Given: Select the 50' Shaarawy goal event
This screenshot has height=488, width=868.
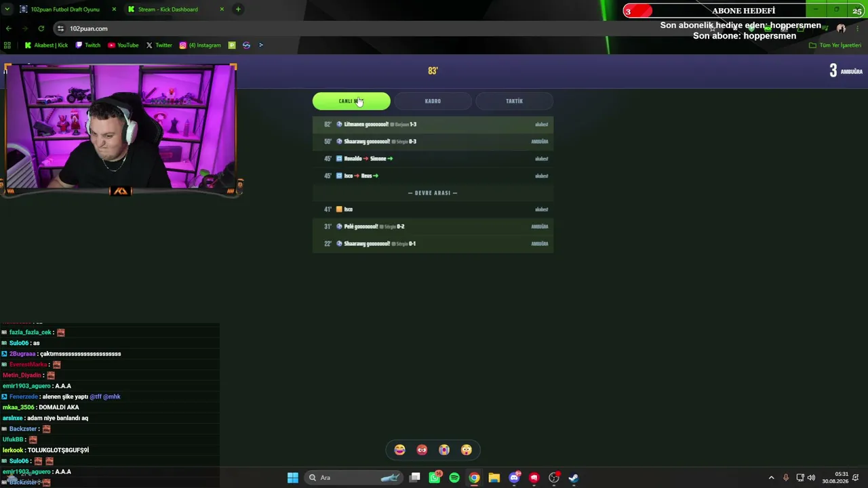Looking at the screenshot, I should tap(433, 142).
